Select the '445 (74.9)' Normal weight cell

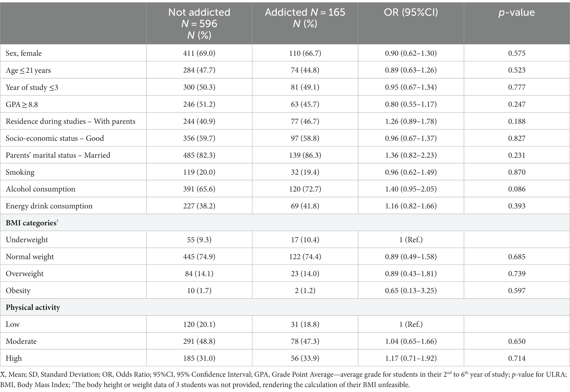[x=199, y=257]
